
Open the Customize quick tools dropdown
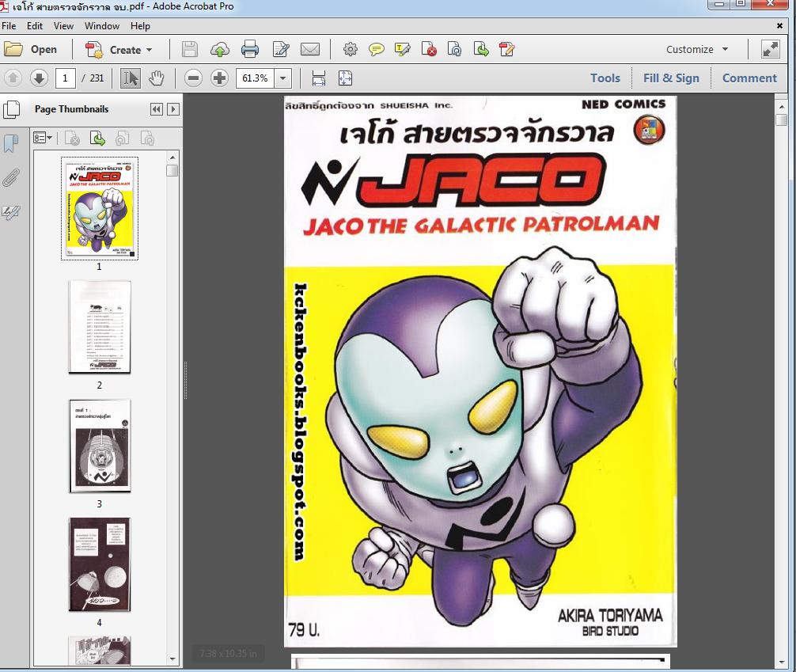point(697,49)
